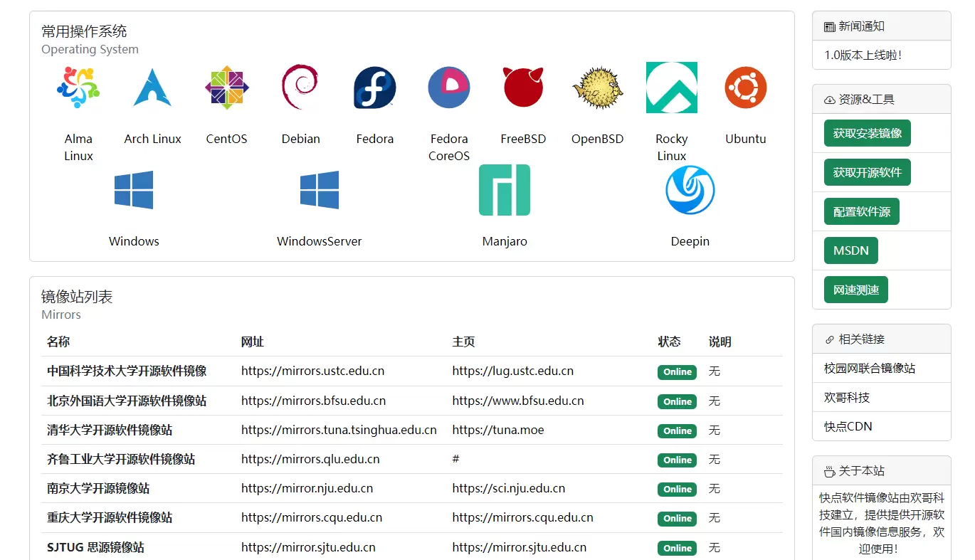Click the # homepage cell for 齐鲁工业大学
Image resolution: width=975 pixels, height=560 pixels.
455,459
